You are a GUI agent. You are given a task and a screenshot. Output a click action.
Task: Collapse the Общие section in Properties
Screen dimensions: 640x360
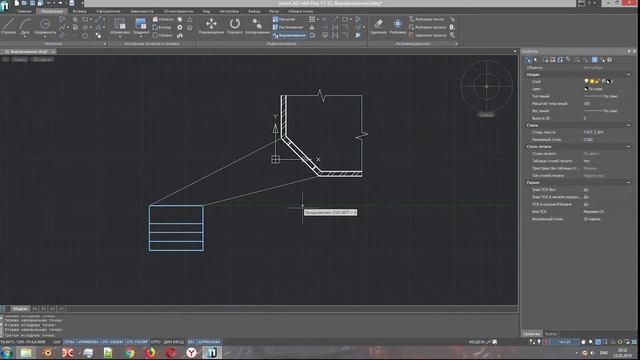(x=628, y=75)
